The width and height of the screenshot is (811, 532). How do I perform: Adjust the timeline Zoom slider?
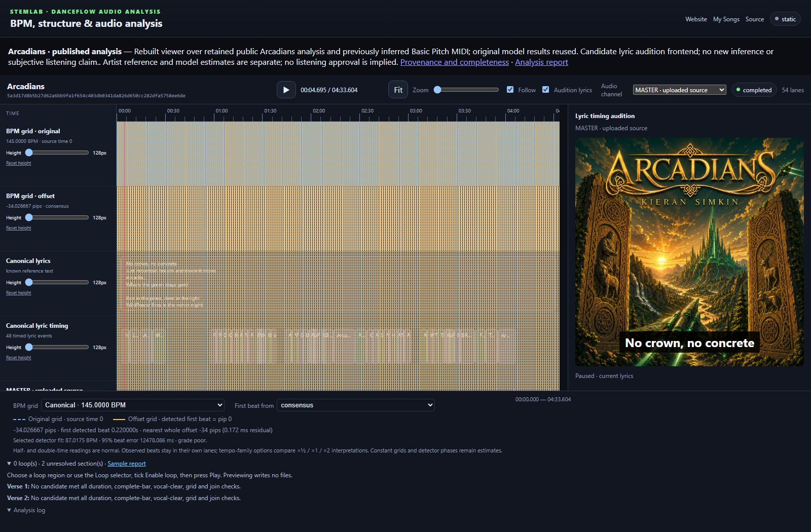click(466, 90)
